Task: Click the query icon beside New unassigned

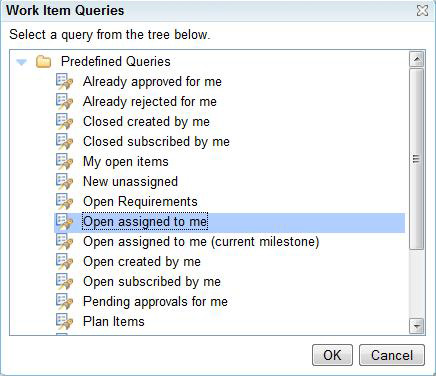Action: click(x=64, y=182)
